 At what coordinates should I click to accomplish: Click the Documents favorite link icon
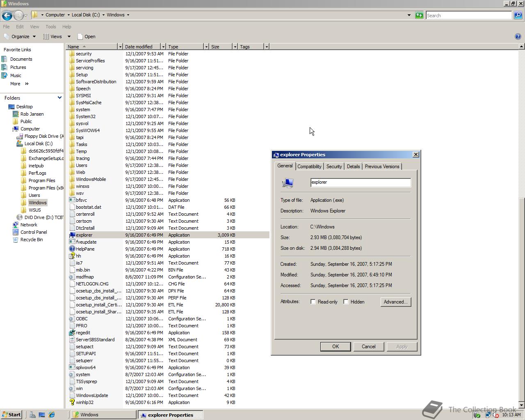tap(5, 59)
